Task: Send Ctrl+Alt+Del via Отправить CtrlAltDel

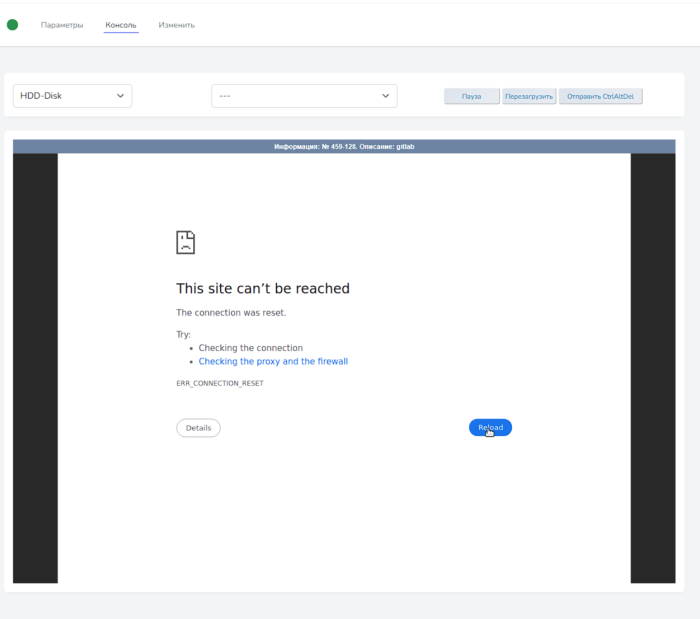Action: pyautogui.click(x=601, y=96)
